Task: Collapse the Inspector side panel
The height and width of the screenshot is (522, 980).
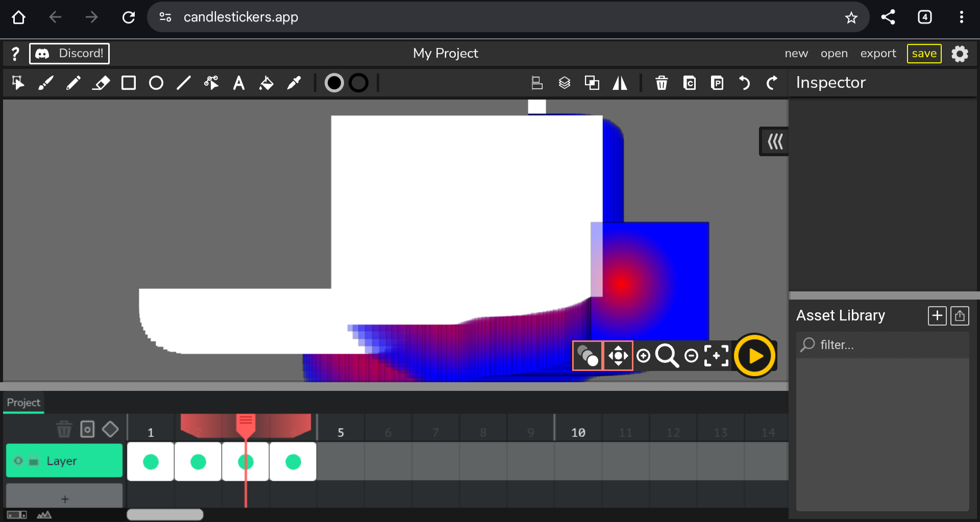Action: (774, 141)
